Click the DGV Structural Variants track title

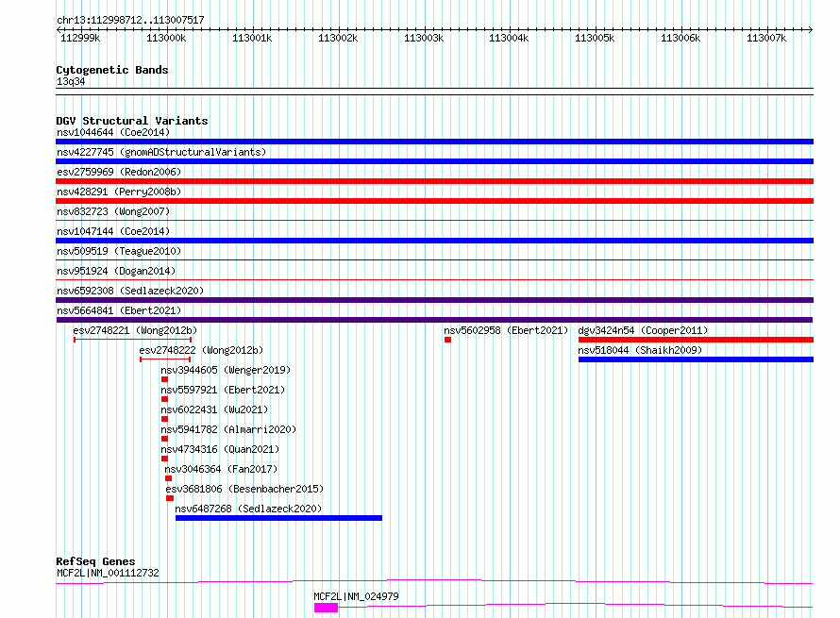click(132, 121)
